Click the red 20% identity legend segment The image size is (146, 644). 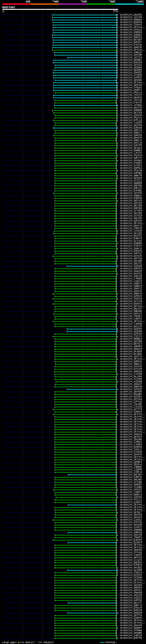coord(16,4)
